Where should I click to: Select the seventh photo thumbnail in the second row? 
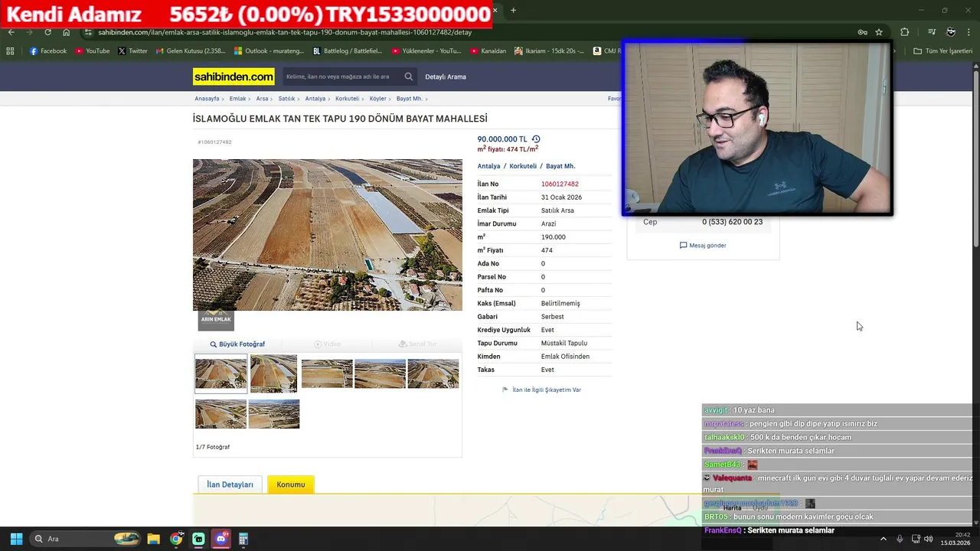click(x=274, y=414)
